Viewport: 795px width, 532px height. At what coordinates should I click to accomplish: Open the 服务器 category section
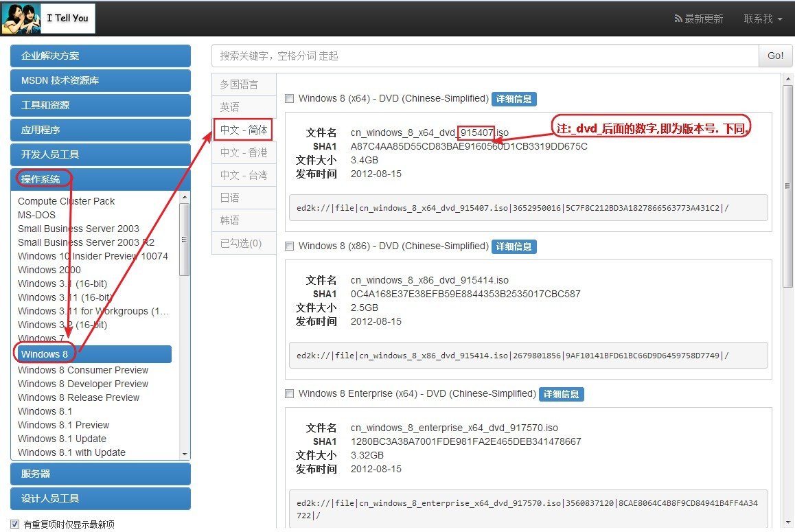click(100, 474)
